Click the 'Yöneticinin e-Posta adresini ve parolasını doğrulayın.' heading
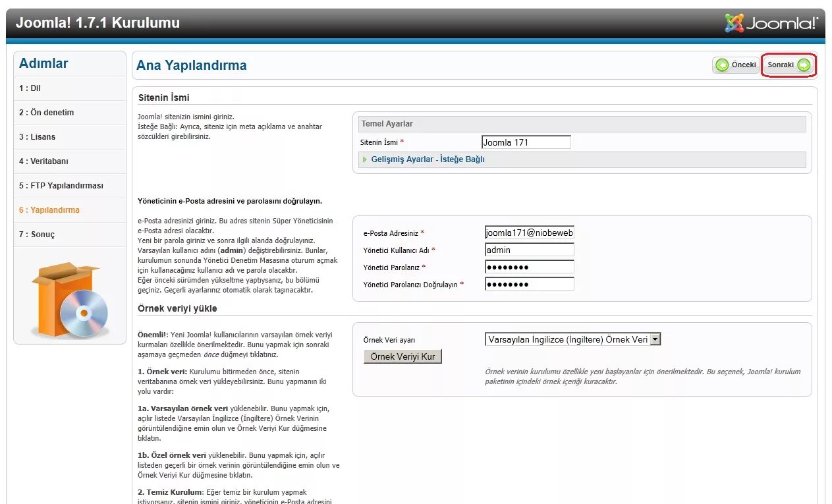The height and width of the screenshot is (504, 832). (x=230, y=201)
